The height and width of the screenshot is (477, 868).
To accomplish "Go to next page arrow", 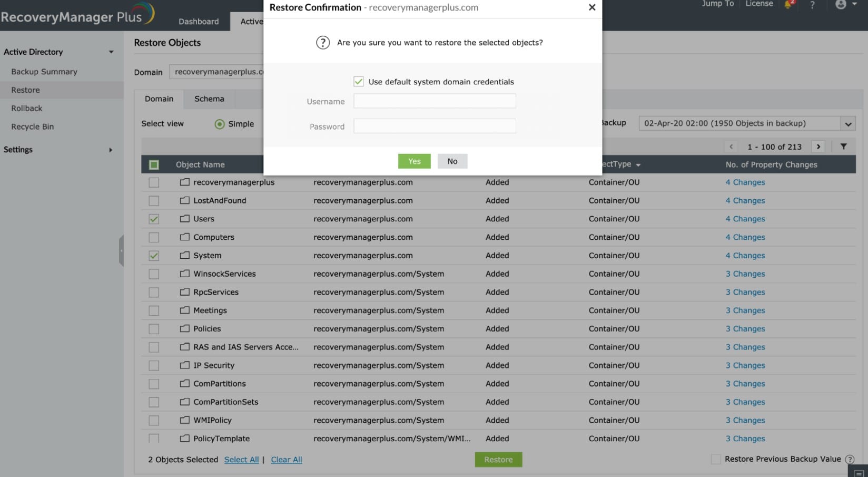I will pos(818,147).
